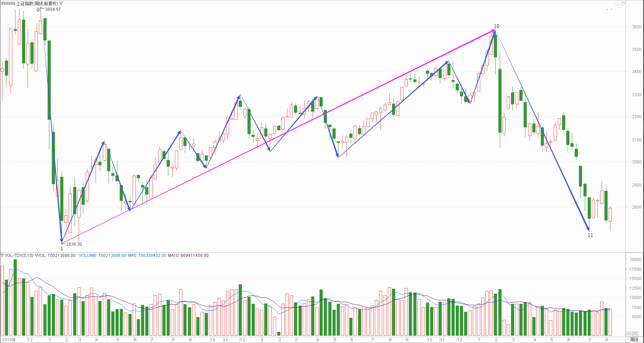This screenshot has height=343, width=644.
Task: Select wave point marker labeled 10
Action: tap(496, 26)
